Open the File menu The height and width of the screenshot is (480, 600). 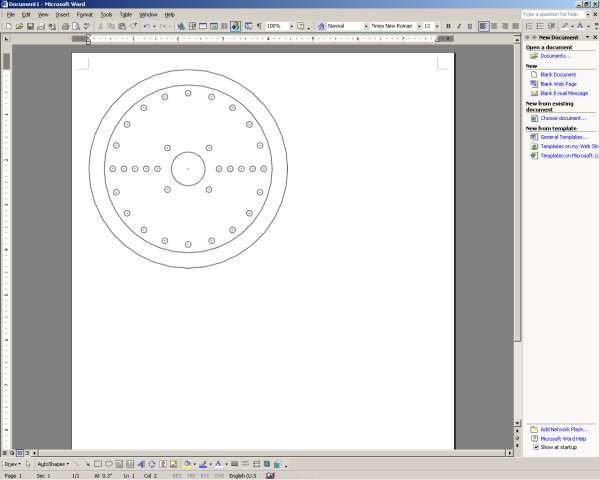pyautogui.click(x=11, y=15)
